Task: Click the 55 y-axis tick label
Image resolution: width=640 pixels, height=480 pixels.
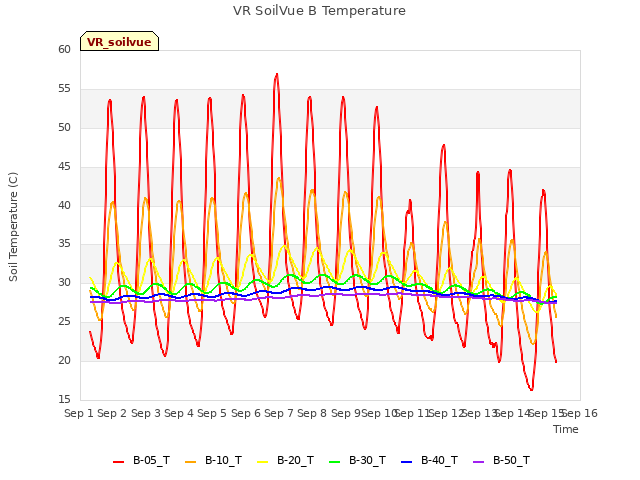Action: 64,89
